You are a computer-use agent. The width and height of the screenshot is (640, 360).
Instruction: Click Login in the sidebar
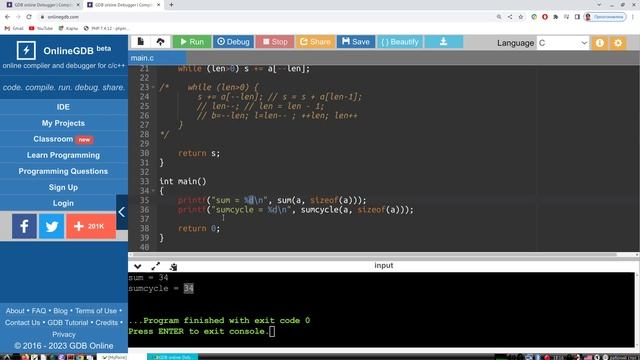coord(63,203)
